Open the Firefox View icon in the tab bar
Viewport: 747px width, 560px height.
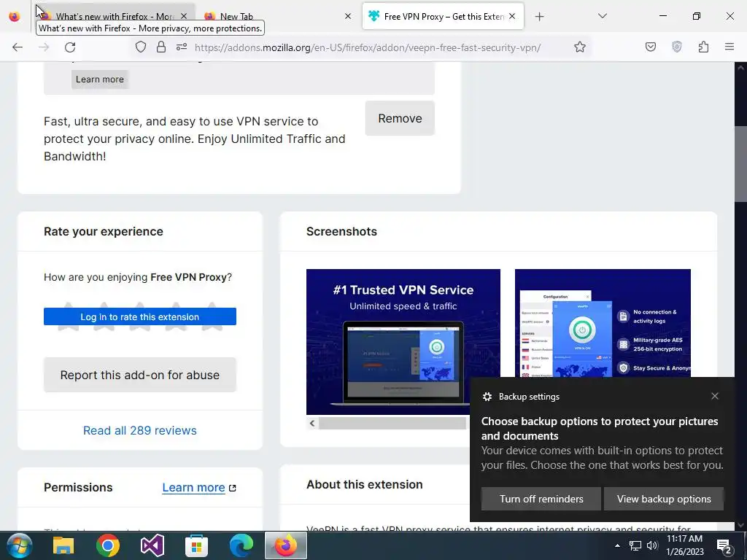pos(15,16)
